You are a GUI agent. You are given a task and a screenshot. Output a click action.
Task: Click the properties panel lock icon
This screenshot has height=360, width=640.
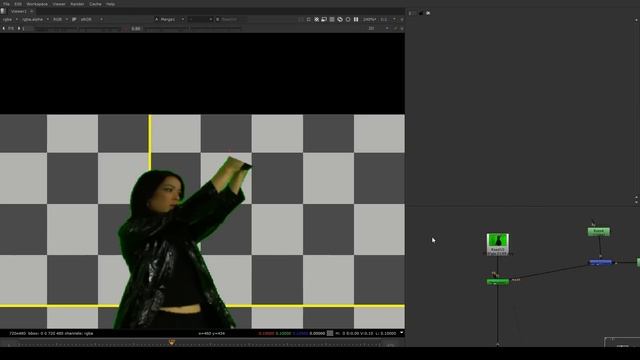click(421, 13)
